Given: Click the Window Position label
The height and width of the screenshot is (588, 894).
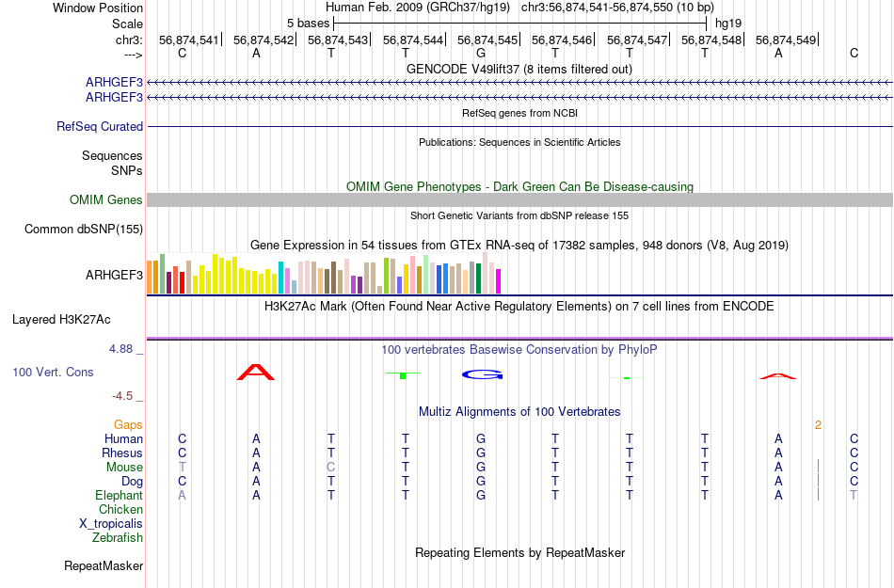Looking at the screenshot, I should (98, 8).
